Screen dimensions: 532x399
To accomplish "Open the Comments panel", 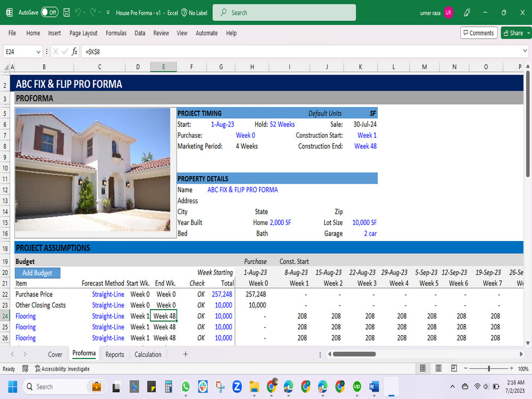I will pyautogui.click(x=478, y=32).
